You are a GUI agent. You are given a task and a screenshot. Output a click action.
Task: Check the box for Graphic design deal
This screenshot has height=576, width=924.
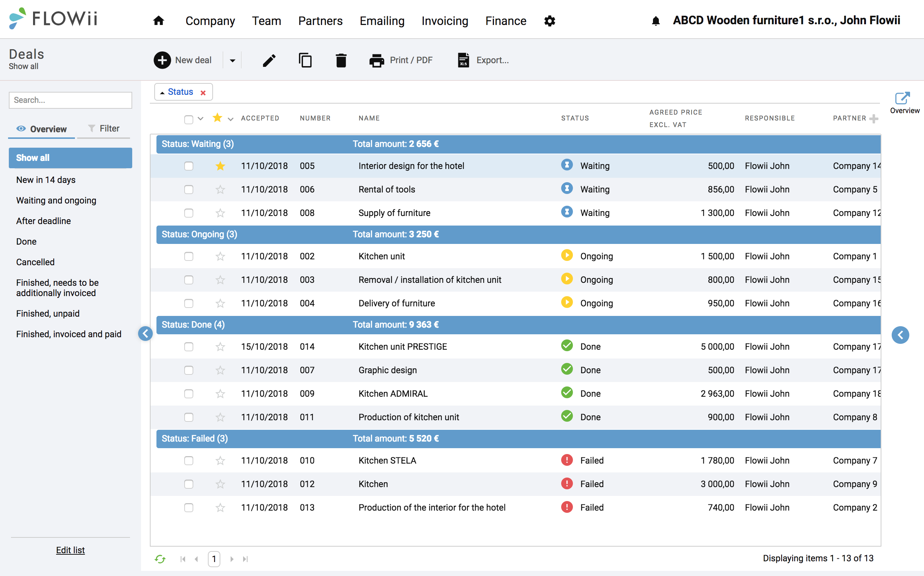[188, 370]
